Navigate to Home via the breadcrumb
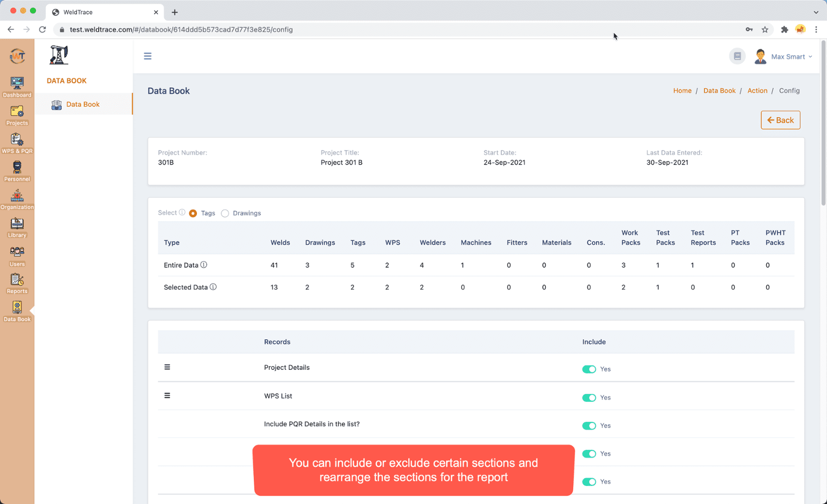The width and height of the screenshot is (827, 504). tap(682, 90)
